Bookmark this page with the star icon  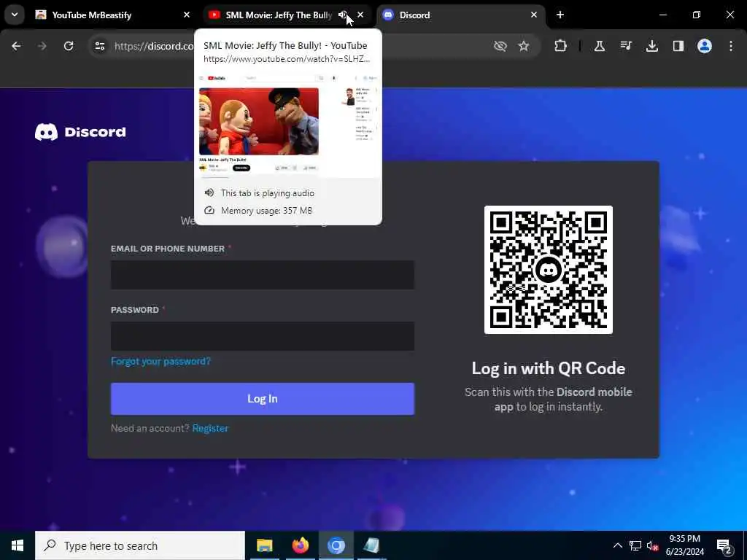(524, 46)
